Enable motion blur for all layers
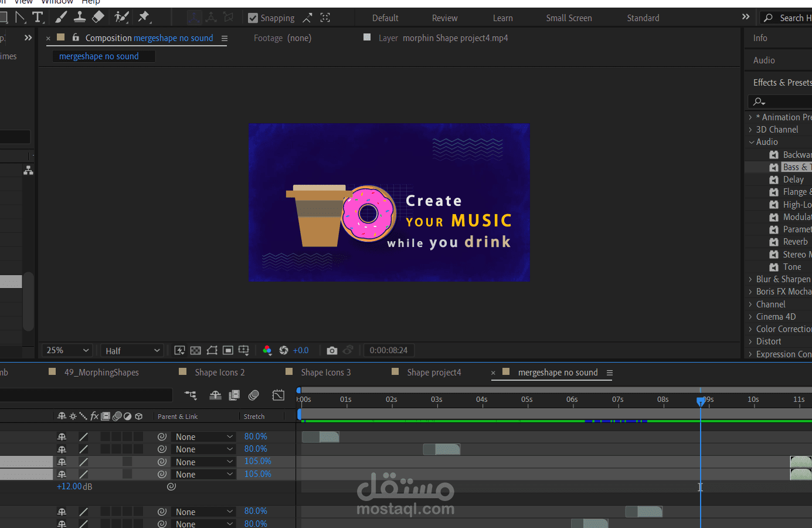812x528 pixels. 254,395
